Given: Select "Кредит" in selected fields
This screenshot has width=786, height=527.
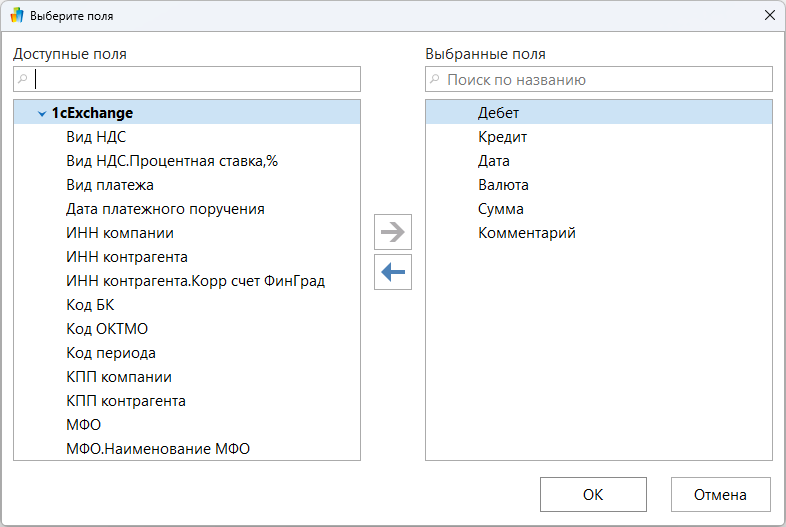Looking at the screenshot, I should pyautogui.click(x=502, y=137).
